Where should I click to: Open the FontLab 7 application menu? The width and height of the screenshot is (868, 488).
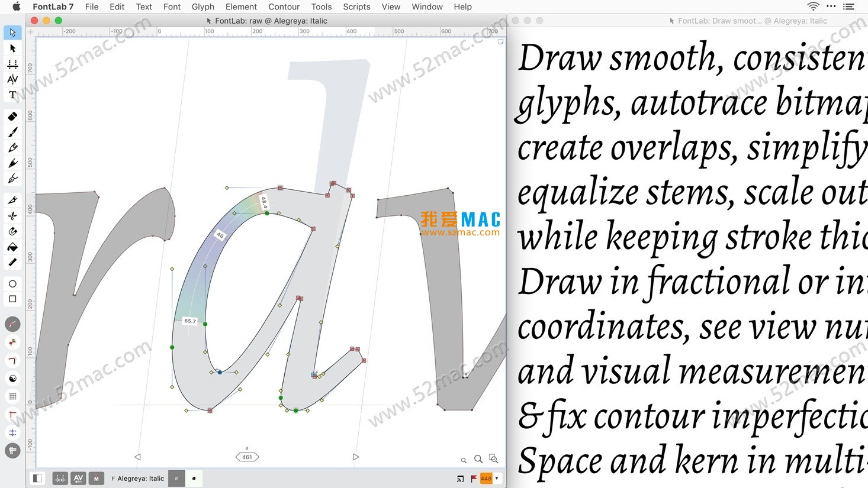[x=53, y=7]
